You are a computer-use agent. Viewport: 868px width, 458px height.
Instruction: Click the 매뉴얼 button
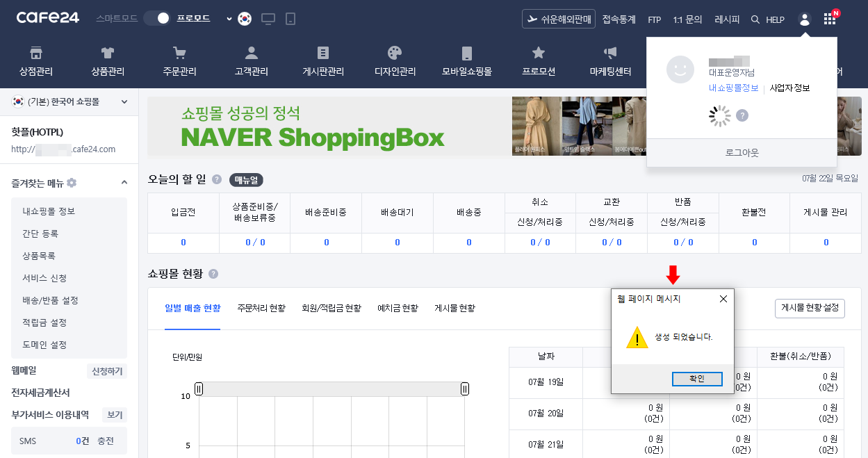pos(246,179)
